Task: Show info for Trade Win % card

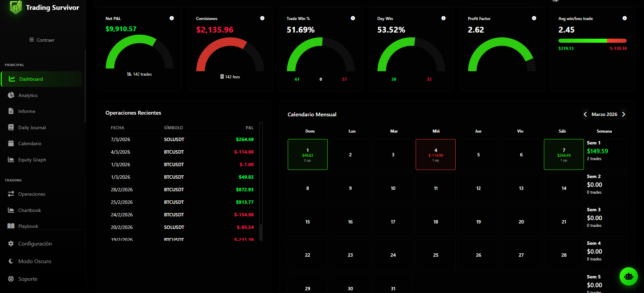Action: click(x=353, y=18)
